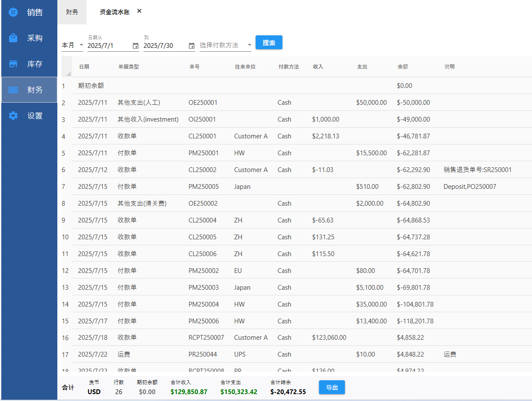Select voucher number RCPT250007 cell
Image resolution: width=532 pixels, height=401 pixels.
[206, 338]
